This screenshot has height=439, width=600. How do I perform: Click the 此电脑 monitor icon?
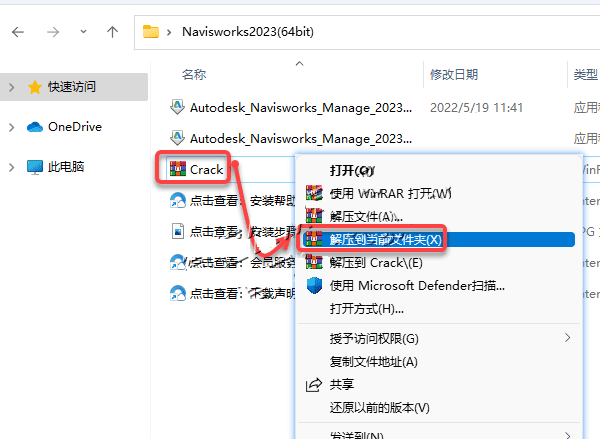[x=35, y=167]
